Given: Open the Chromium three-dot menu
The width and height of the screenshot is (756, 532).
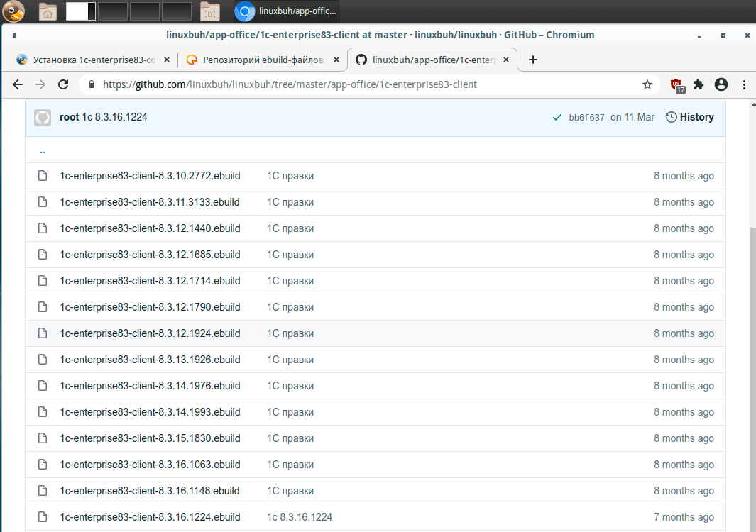Looking at the screenshot, I should pos(744,84).
